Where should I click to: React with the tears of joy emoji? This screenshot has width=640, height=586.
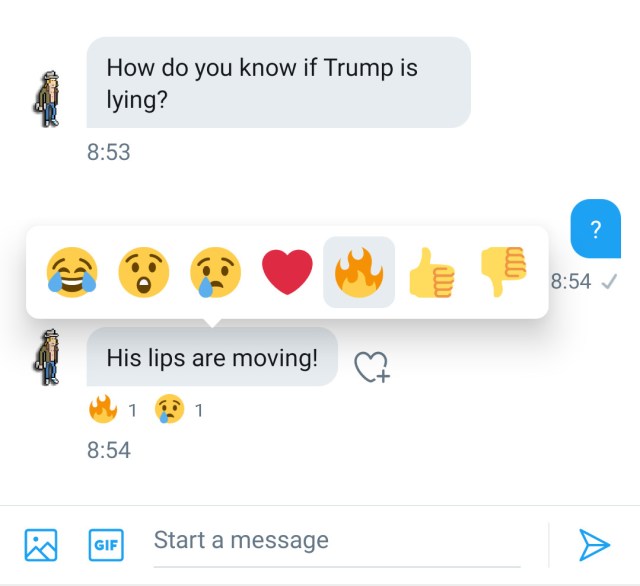click(x=72, y=272)
